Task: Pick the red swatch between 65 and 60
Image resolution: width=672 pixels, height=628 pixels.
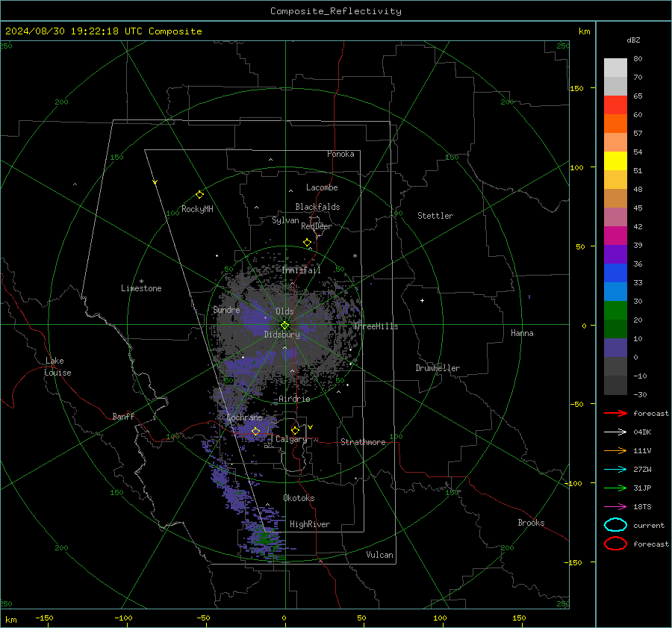Action: (x=615, y=105)
